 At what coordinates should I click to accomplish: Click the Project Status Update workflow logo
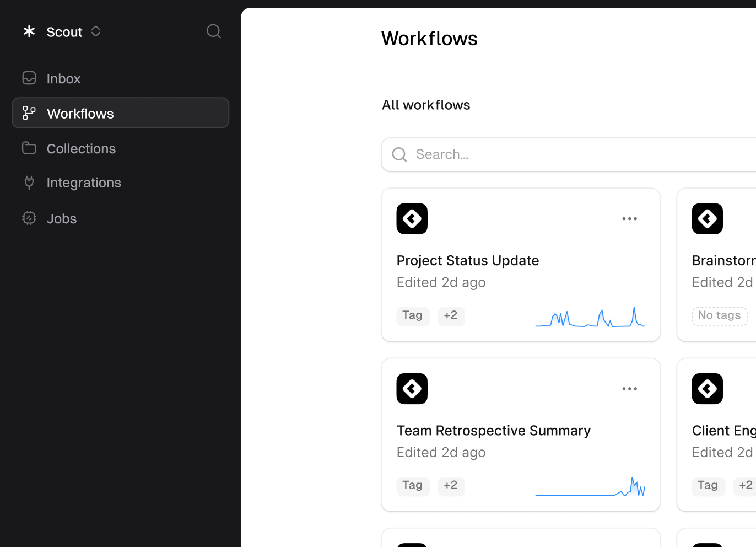pyautogui.click(x=412, y=219)
